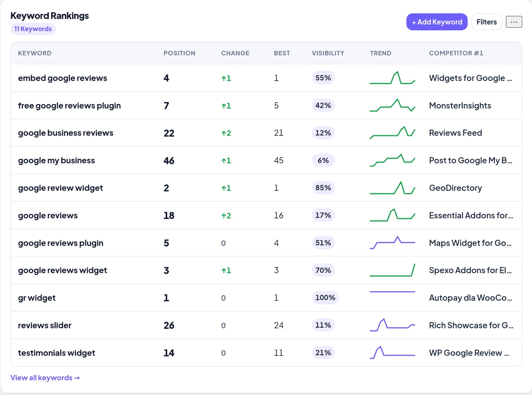This screenshot has width=532, height=395.
Task: Select the google review widget keyword
Action: (x=60, y=188)
